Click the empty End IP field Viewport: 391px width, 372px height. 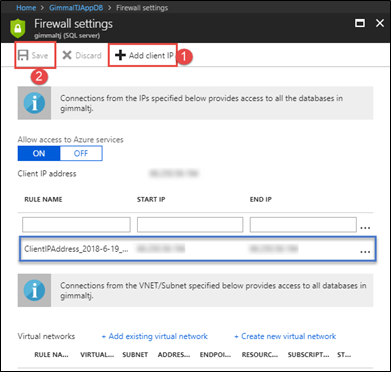click(x=303, y=225)
